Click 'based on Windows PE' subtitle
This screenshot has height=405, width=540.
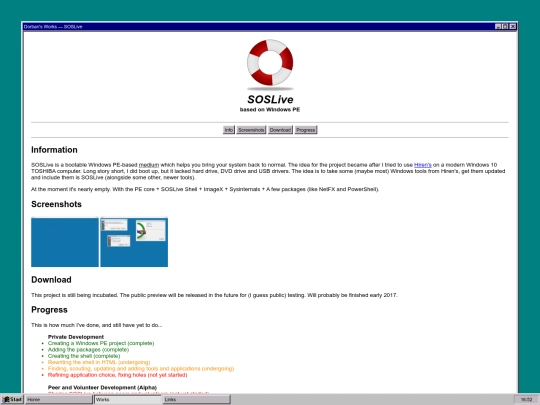[270, 110]
